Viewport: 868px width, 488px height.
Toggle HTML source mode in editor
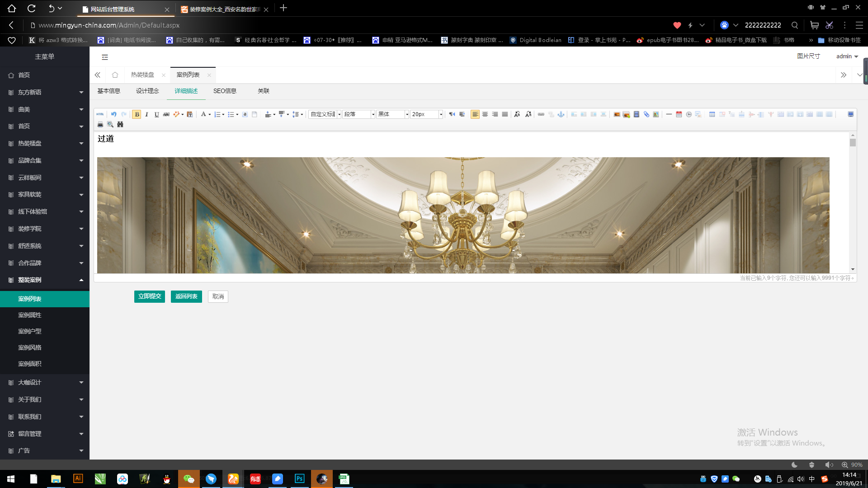click(x=100, y=114)
